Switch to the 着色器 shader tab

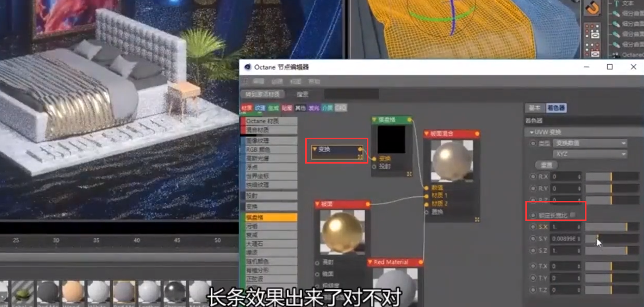pyautogui.click(x=555, y=108)
